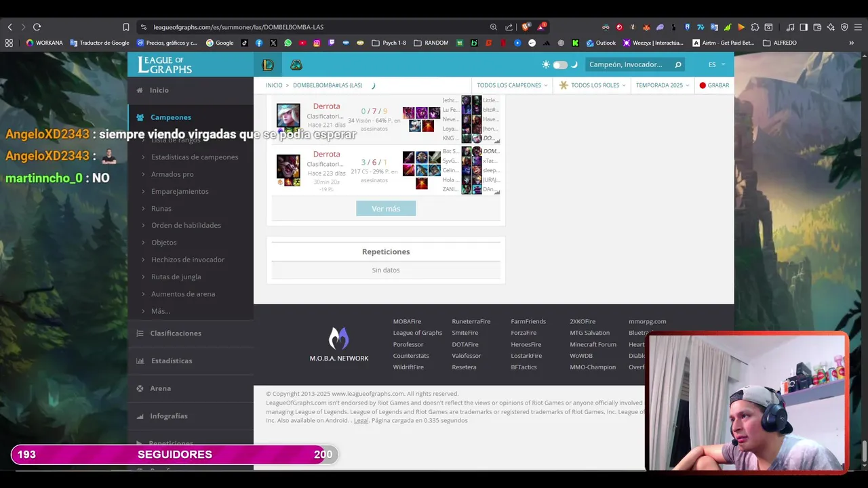Open the Psych 1-8 bookmarks folder
The width and height of the screenshot is (868, 488).
click(390, 43)
